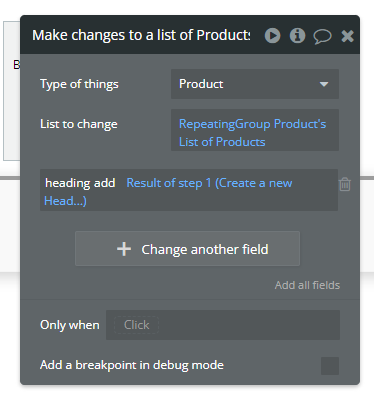Select the List of Products expression segment
The image size is (374, 396).
pos(222,142)
